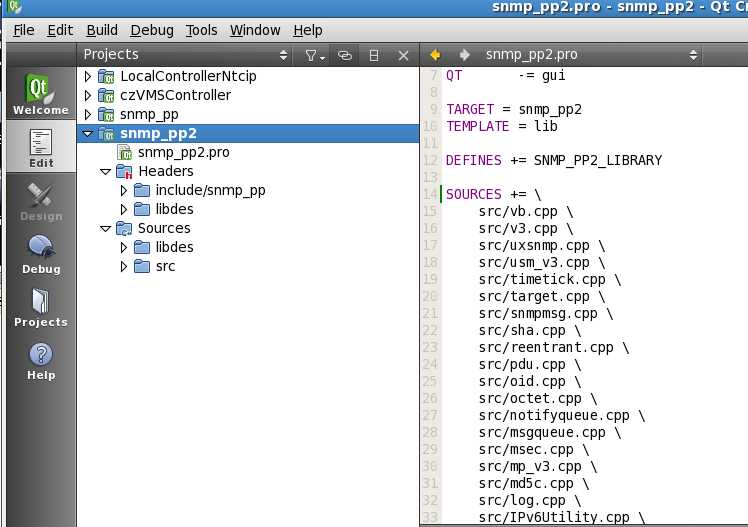Collapse the Sources group
The width and height of the screenshot is (748, 527).
(x=105, y=228)
